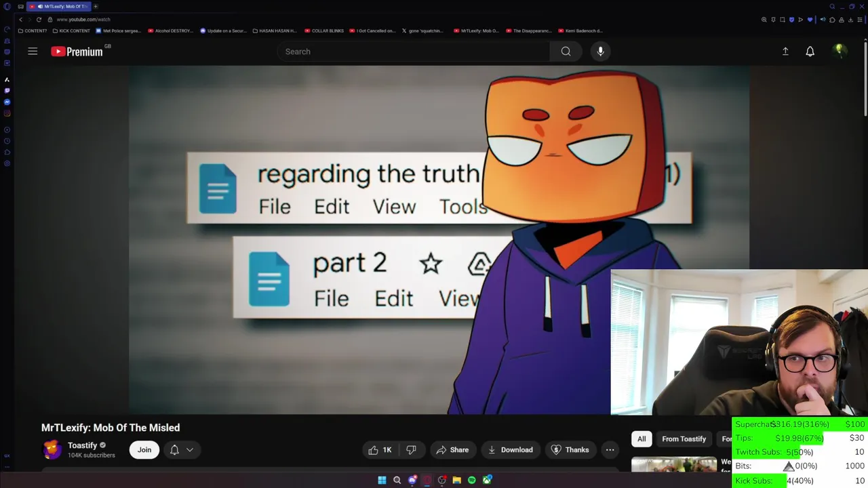
Task: Open the CONTENT? bookmarks folder
Action: [x=33, y=30]
